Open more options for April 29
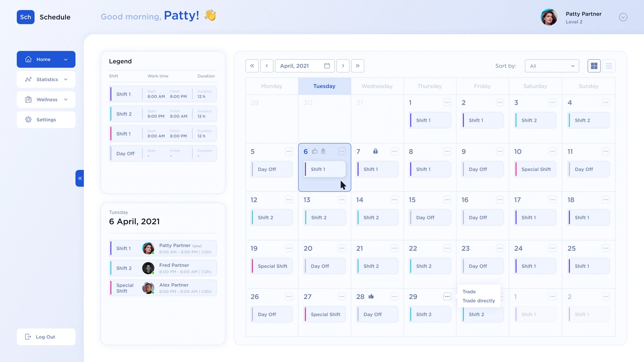The width and height of the screenshot is (644, 362). click(447, 297)
